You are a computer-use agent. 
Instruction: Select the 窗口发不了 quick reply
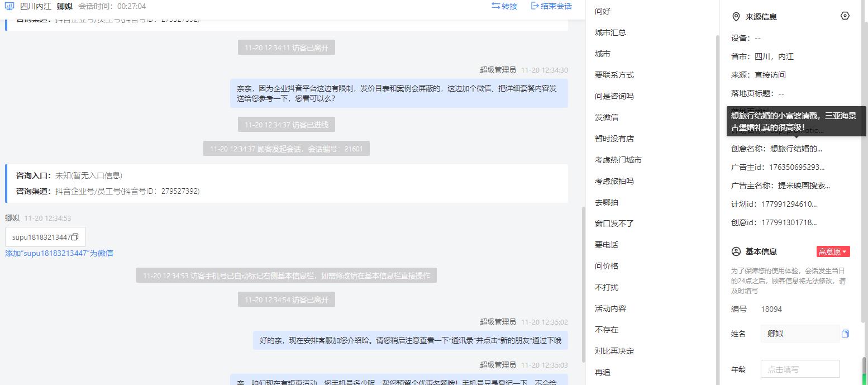[614, 224]
